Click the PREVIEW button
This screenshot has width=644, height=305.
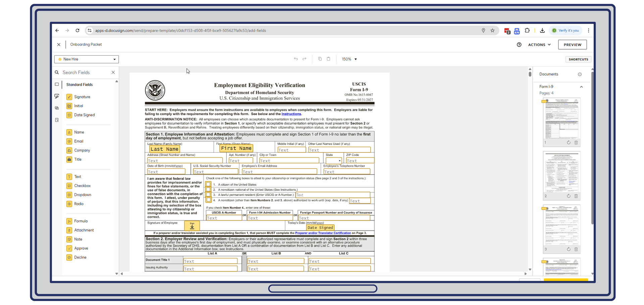pyautogui.click(x=572, y=44)
